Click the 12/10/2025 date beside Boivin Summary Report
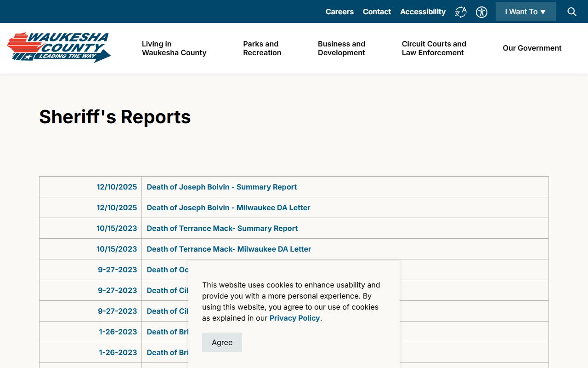Image resolution: width=588 pixels, height=368 pixels. 117,187
